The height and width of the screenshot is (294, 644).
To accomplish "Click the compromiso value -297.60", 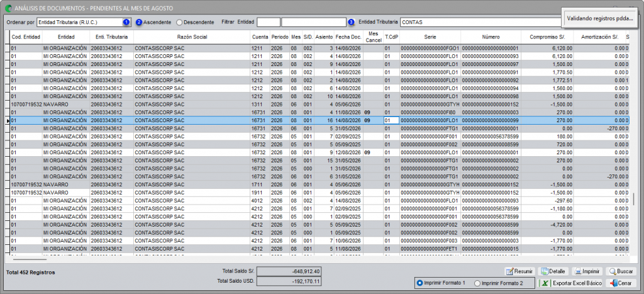I will point(548,201).
